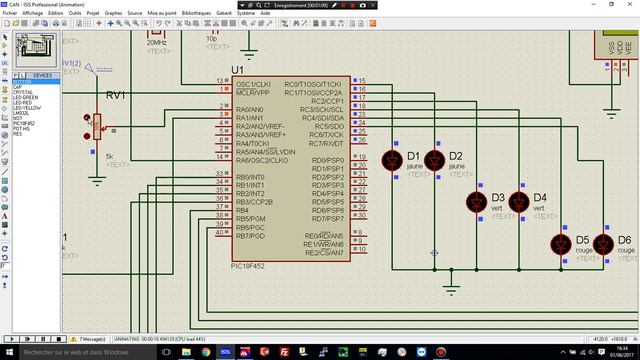Switch to component mode
640x360 pixels.
tap(5, 46)
